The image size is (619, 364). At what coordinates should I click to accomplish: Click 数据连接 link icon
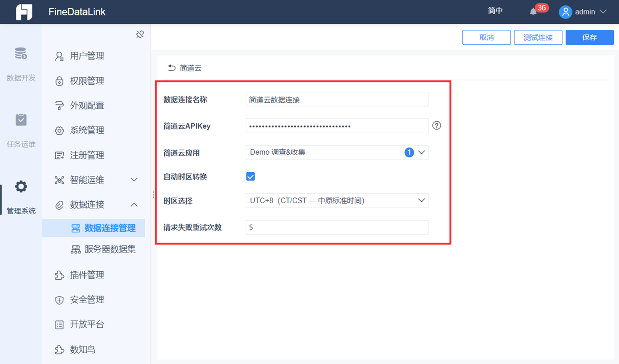(x=60, y=205)
